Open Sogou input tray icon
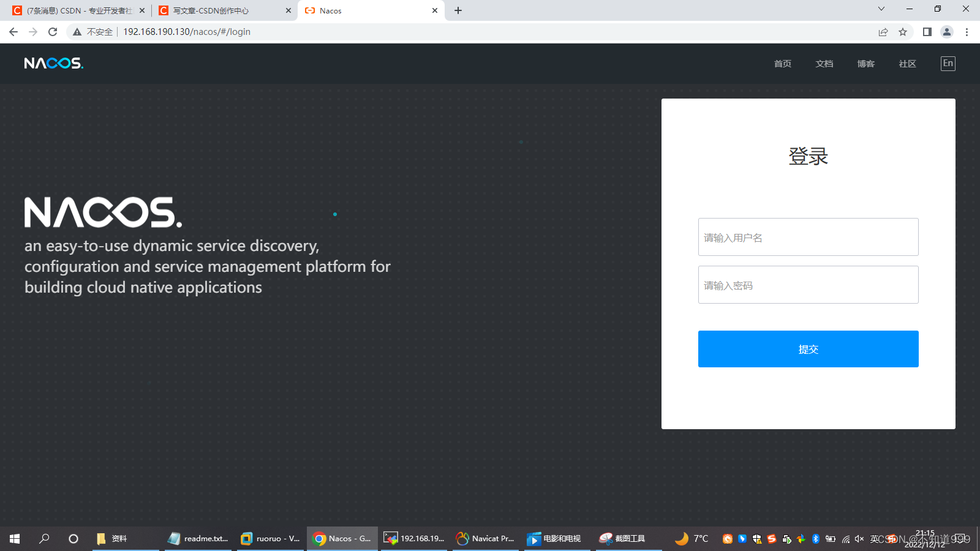980x551 pixels. coord(772,539)
